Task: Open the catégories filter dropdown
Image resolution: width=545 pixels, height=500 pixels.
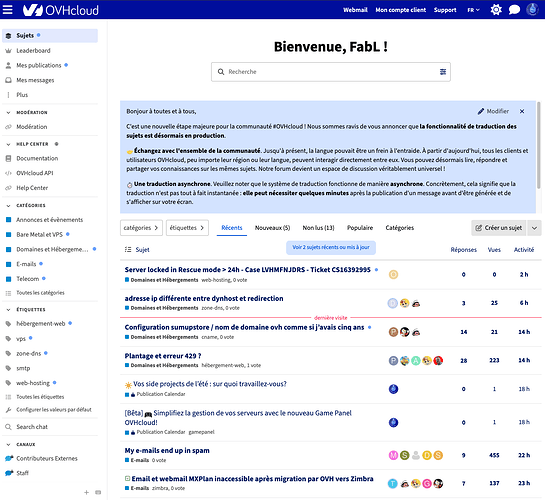Action: (141, 228)
